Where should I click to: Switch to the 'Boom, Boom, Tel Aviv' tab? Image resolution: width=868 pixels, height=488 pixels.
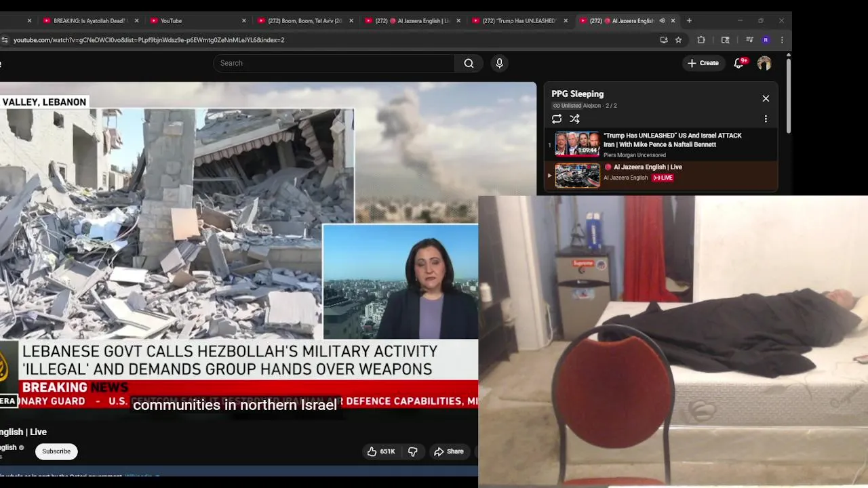(x=304, y=21)
